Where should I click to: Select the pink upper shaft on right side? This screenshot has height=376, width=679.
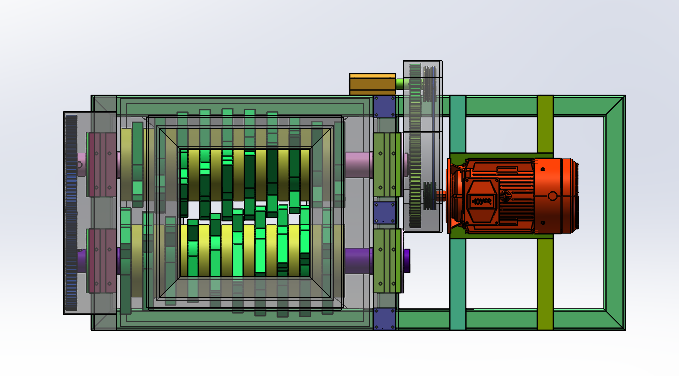click(359, 165)
